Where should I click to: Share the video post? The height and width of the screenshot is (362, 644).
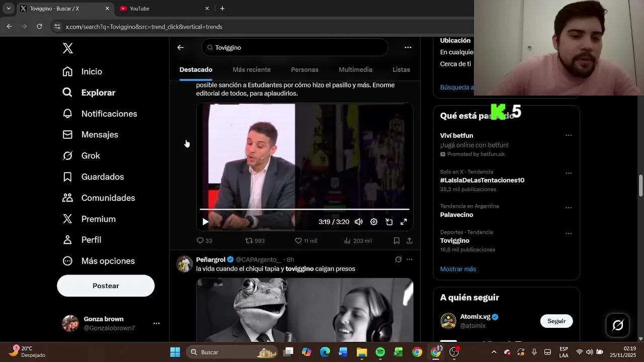coord(410,241)
